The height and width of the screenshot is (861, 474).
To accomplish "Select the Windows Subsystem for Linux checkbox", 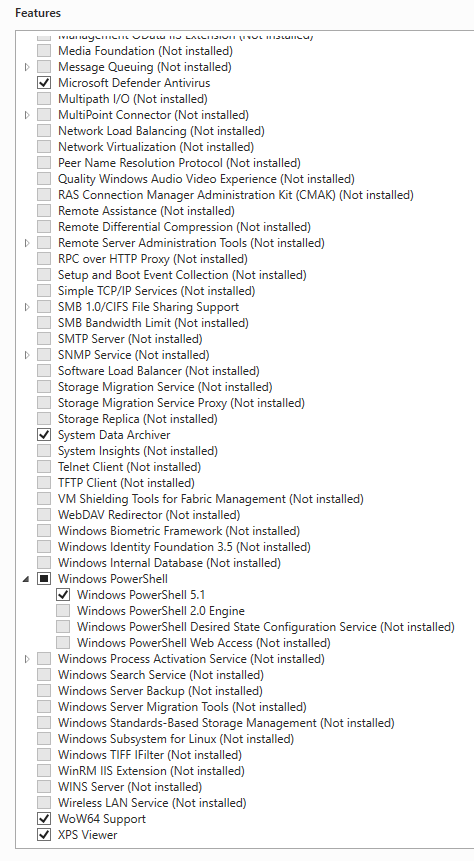I will (x=44, y=739).
